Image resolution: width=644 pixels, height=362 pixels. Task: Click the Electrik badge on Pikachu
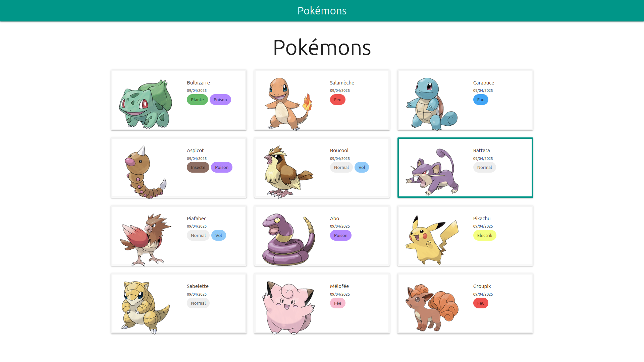[x=485, y=235]
